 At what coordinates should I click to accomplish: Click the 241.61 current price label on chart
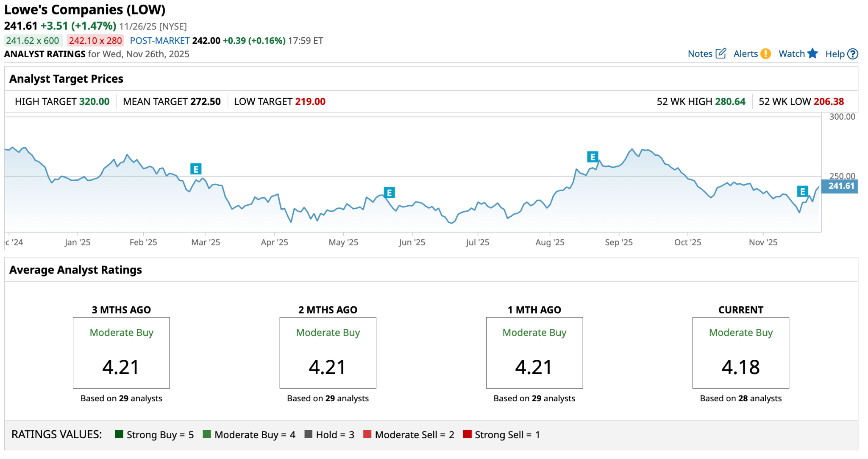point(840,186)
